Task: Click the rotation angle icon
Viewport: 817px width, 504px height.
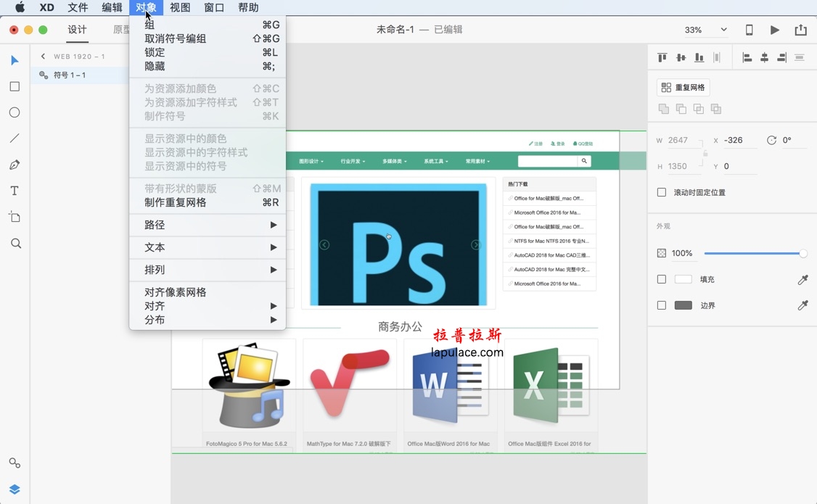Action: tap(772, 140)
